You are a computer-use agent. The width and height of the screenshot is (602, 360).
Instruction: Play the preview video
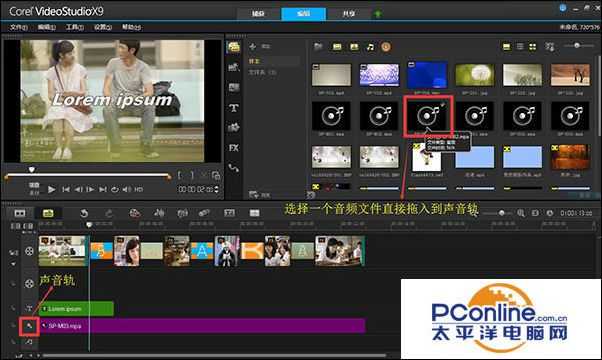pyautogui.click(x=51, y=189)
